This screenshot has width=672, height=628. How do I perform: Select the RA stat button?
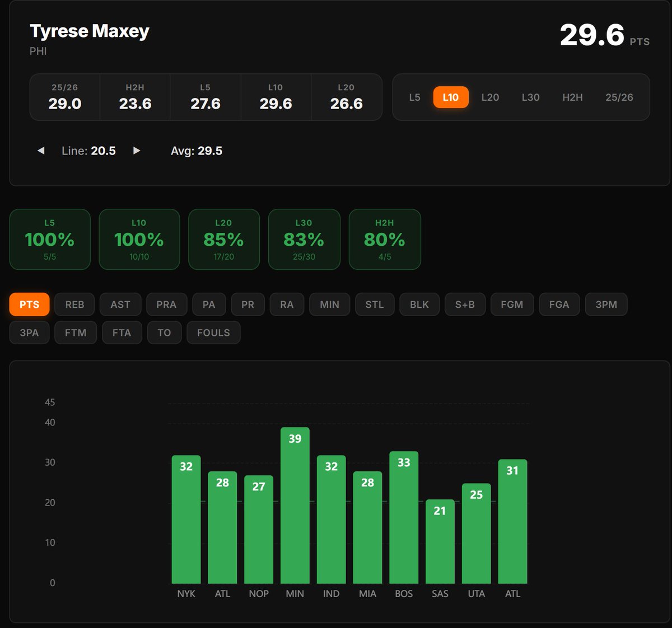point(287,304)
